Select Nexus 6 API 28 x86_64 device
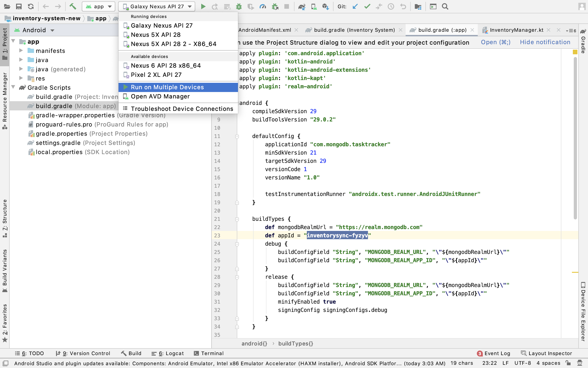Screen dimensions: 588x368 [x=178, y=66]
